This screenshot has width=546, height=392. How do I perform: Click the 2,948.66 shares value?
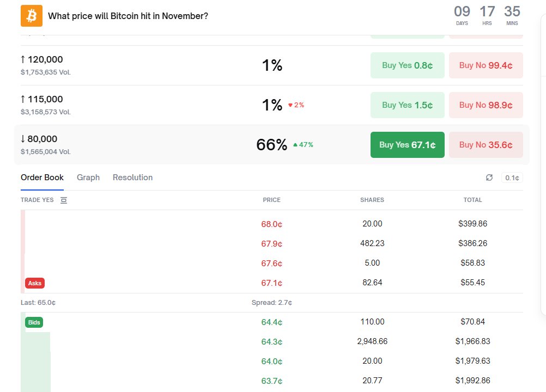(372, 341)
